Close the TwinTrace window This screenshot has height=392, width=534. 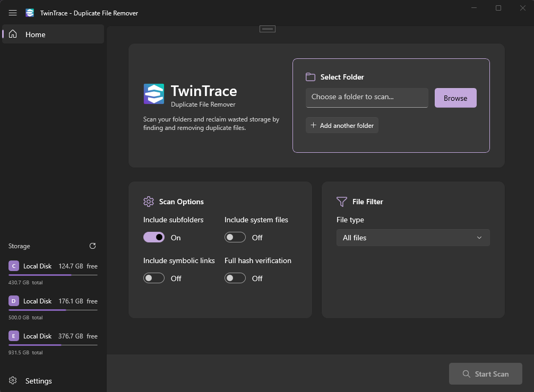(x=523, y=8)
